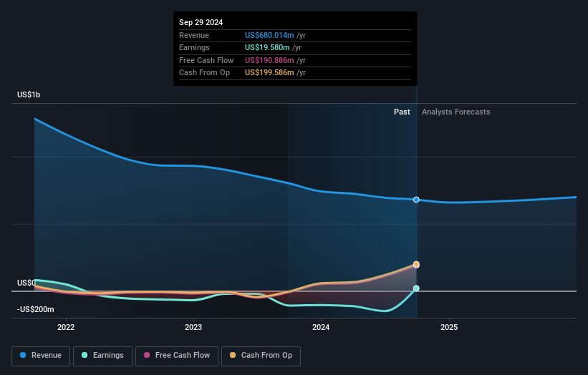Click the US$19.580m earnings value
The width and height of the screenshot is (588, 375).
[267, 47]
